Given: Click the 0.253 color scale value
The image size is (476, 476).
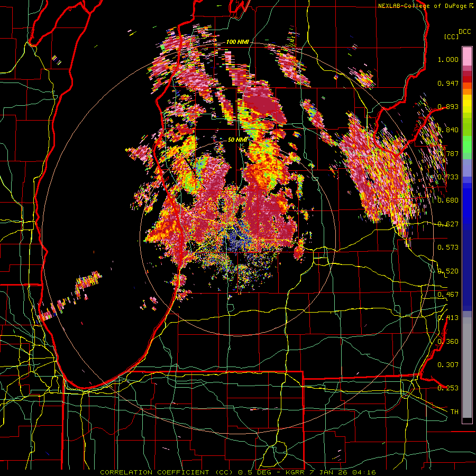Looking at the screenshot, I should pyautogui.click(x=448, y=388).
